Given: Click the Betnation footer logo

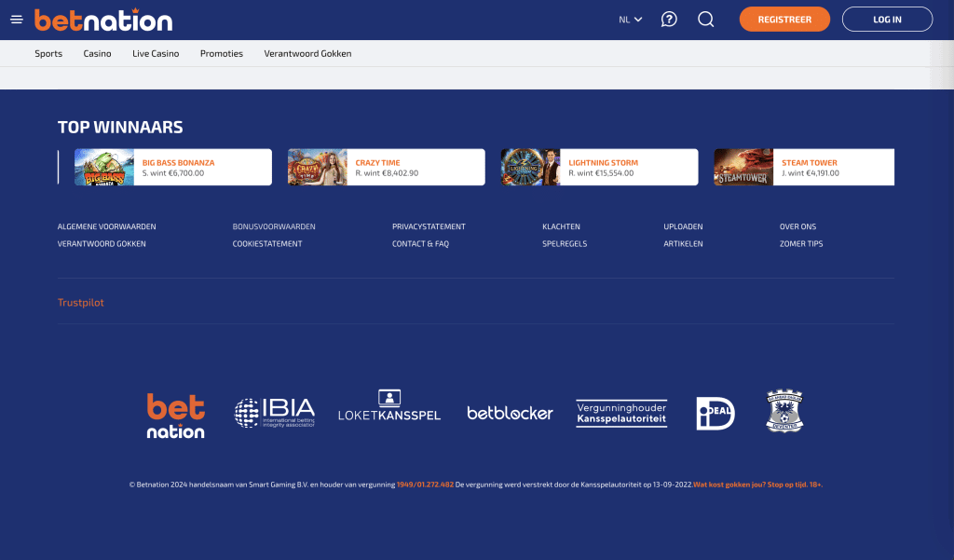Looking at the screenshot, I should (176, 416).
